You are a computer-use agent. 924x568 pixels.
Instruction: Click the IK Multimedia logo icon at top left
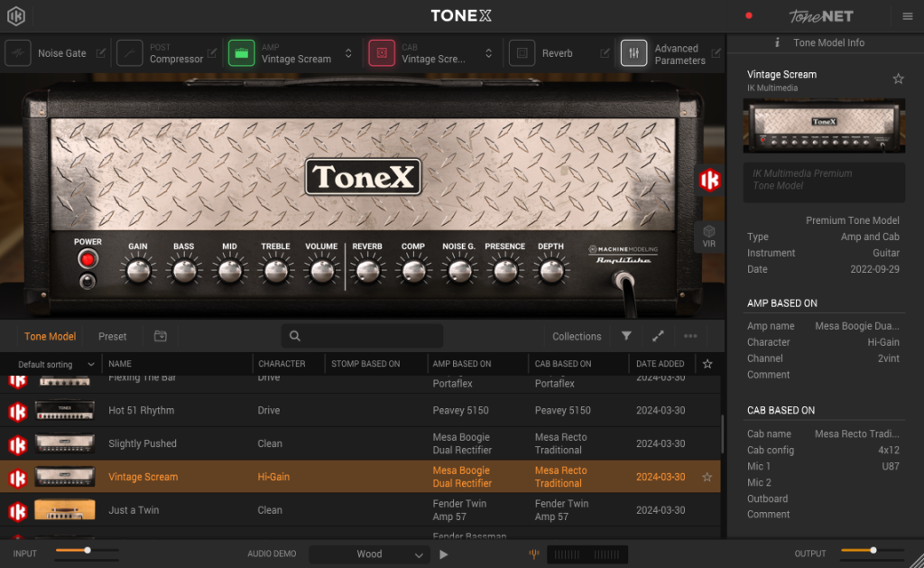(x=16, y=16)
